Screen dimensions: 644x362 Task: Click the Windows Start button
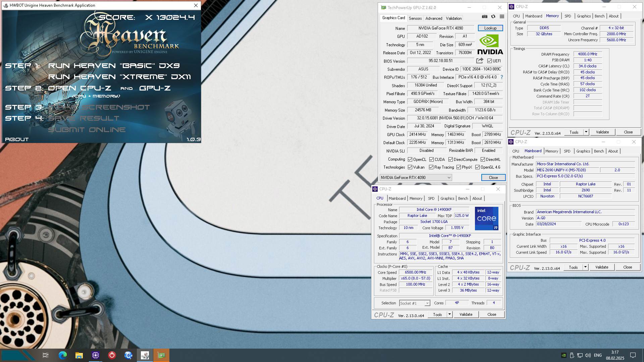click(18, 355)
